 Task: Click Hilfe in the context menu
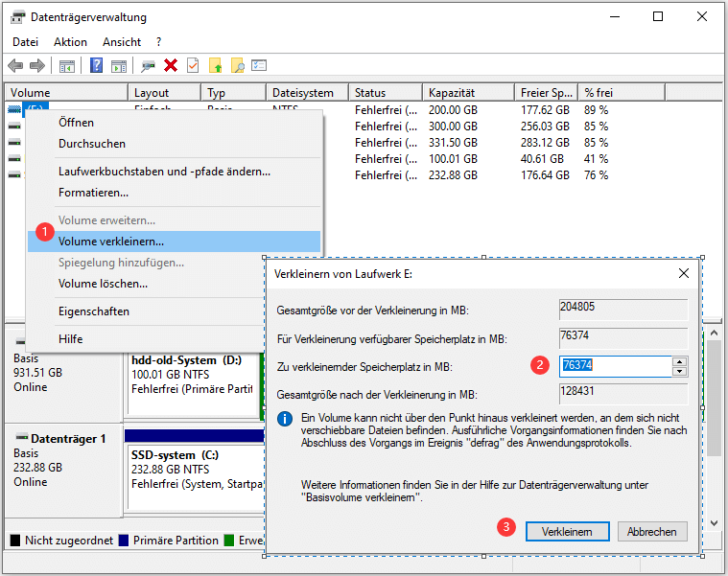point(146,339)
